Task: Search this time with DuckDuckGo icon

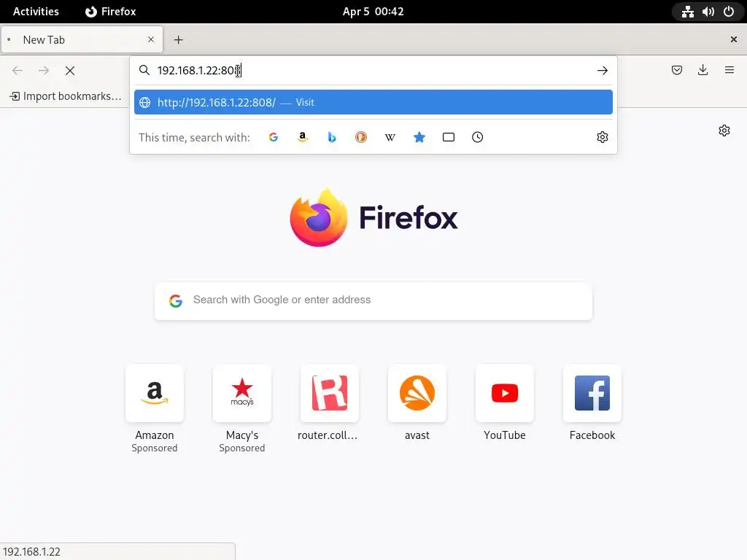Action: (361, 137)
